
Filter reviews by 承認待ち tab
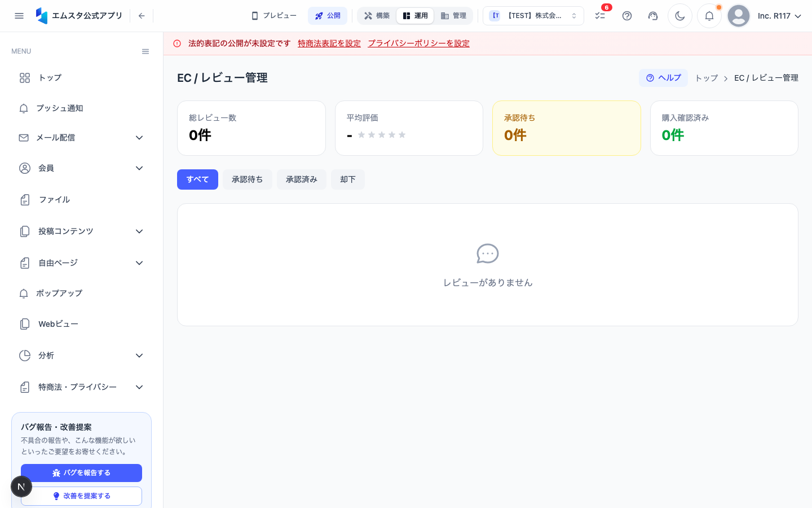coord(247,179)
